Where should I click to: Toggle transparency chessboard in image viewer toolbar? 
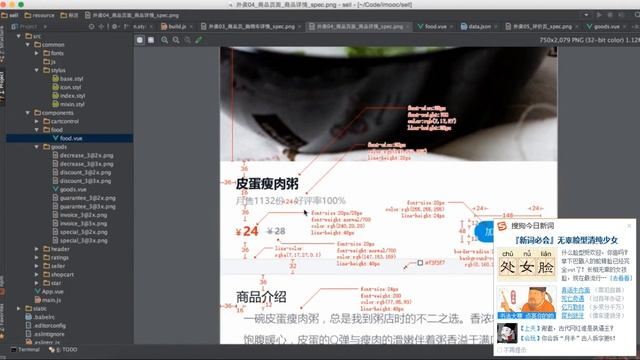[x=140, y=40]
